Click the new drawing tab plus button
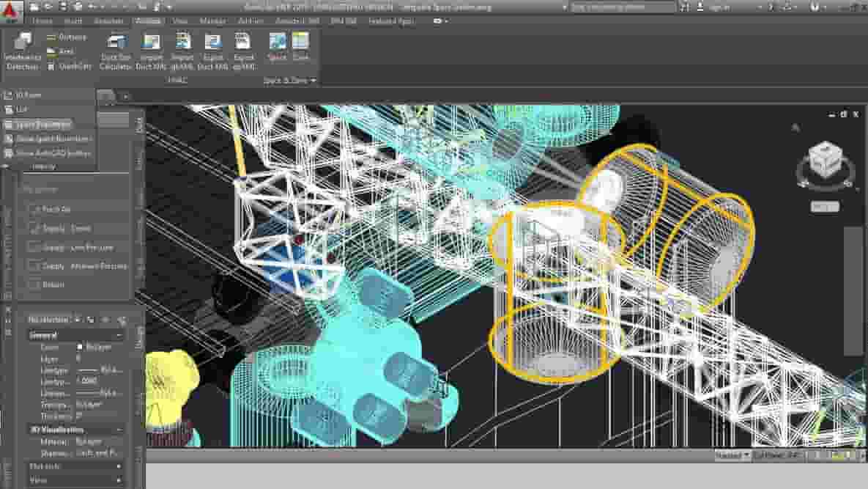This screenshot has width=868, height=489. (x=126, y=96)
